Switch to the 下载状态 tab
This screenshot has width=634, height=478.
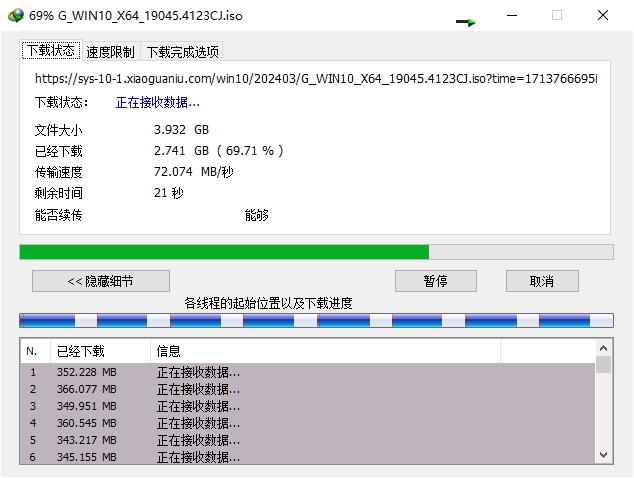click(51, 51)
